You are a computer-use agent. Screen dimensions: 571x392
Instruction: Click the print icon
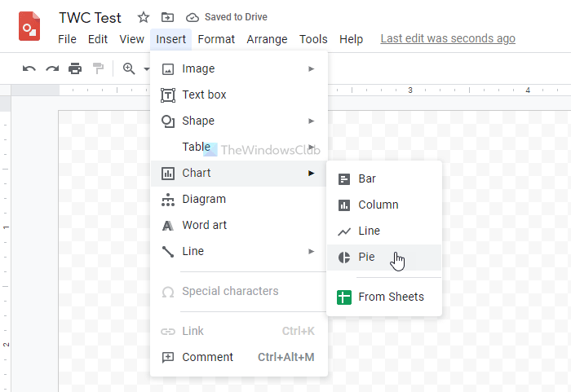tap(75, 68)
